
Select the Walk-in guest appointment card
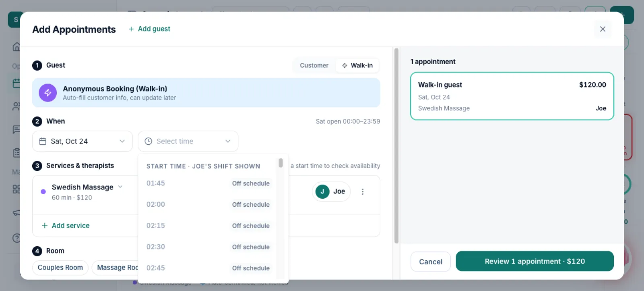pyautogui.click(x=512, y=96)
